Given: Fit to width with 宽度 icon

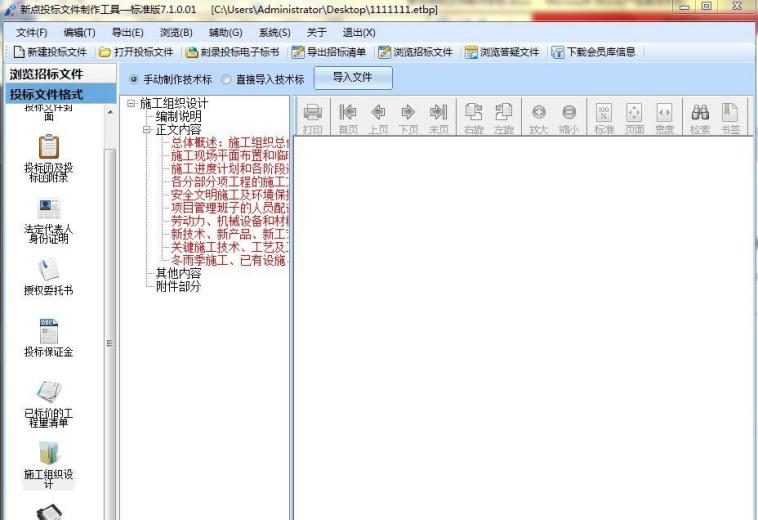Looking at the screenshot, I should 664,112.
